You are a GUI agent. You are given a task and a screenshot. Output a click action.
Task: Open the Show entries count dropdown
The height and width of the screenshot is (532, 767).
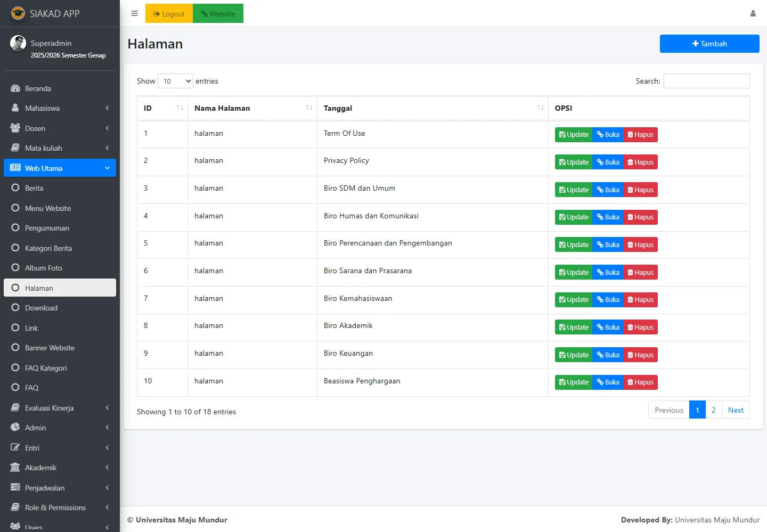click(x=175, y=81)
